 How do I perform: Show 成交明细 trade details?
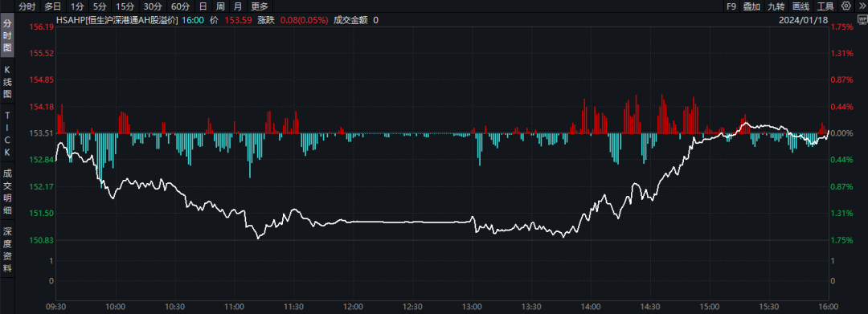[7, 191]
